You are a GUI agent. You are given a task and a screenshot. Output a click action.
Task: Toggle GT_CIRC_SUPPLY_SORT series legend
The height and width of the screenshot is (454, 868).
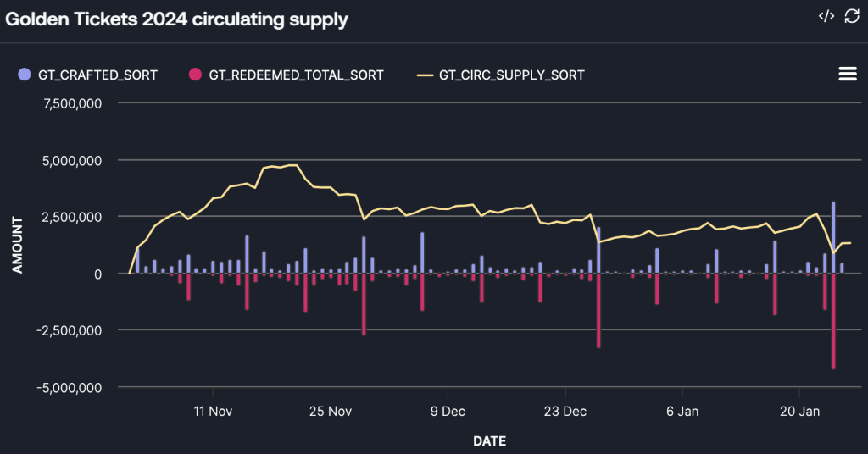(x=511, y=75)
